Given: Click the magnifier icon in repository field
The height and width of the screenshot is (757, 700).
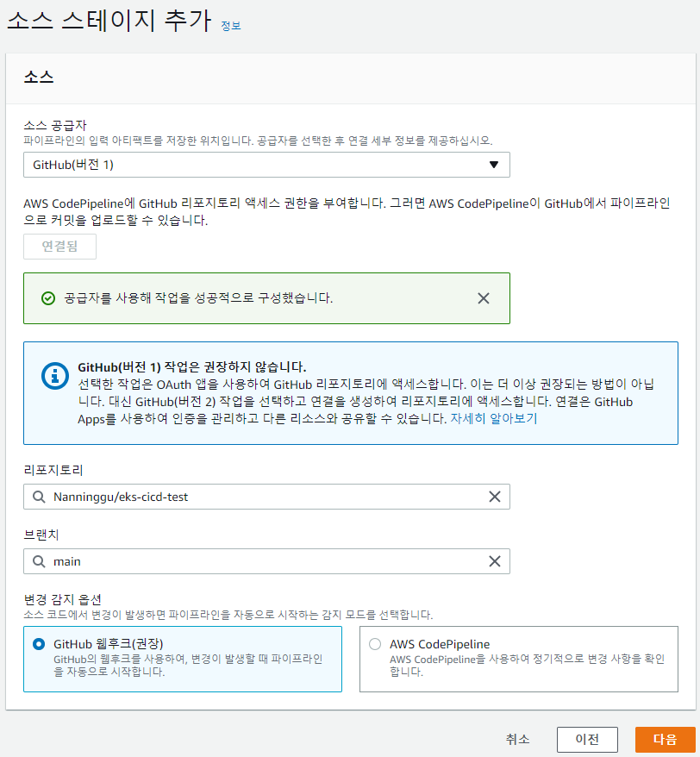Looking at the screenshot, I should coord(39,497).
